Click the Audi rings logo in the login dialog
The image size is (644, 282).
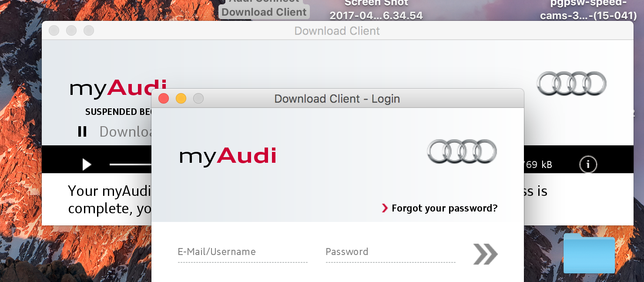[x=462, y=151]
